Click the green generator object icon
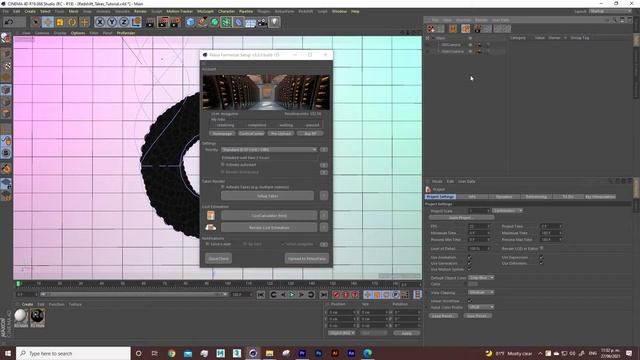The image size is (640, 360). tap(214, 22)
